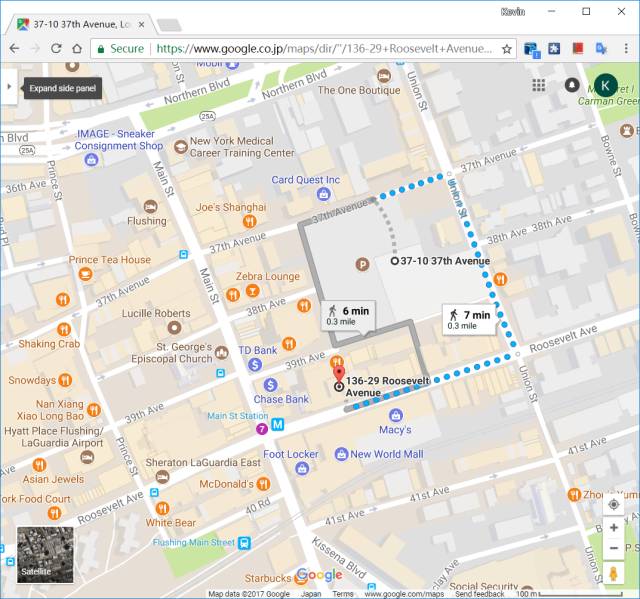640x599 pixels.
Task: Open Chrome three-dot menu
Action: click(x=626, y=49)
